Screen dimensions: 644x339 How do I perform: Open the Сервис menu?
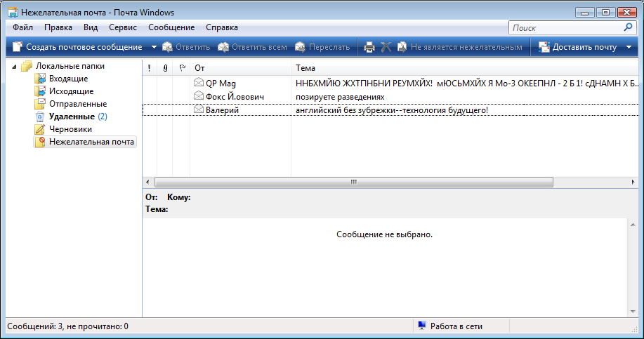click(x=122, y=27)
